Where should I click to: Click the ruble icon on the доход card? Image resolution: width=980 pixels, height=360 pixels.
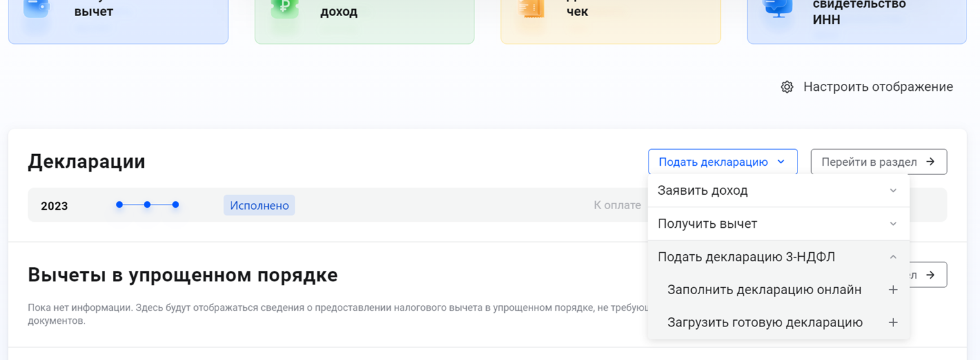click(284, 8)
